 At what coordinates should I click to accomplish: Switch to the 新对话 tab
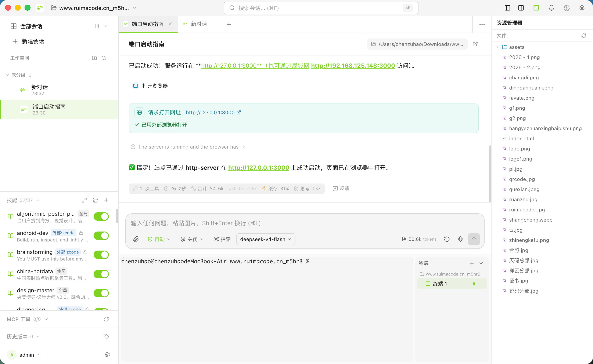198,24
